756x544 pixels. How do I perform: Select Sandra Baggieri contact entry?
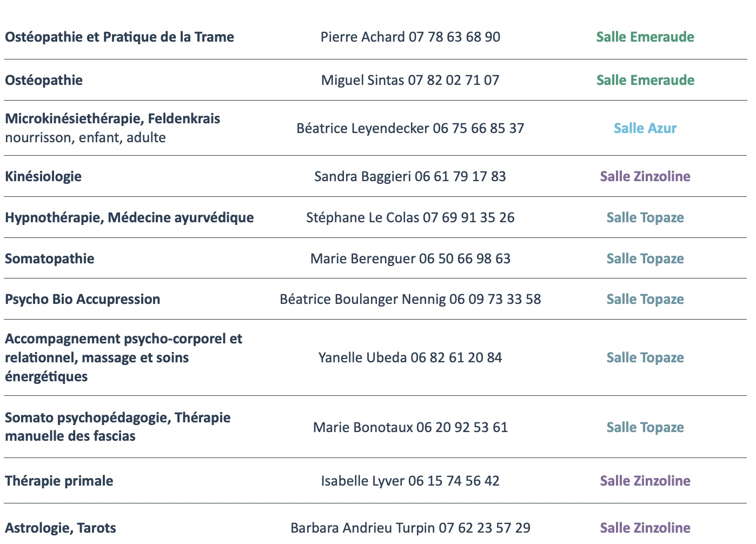(410, 177)
